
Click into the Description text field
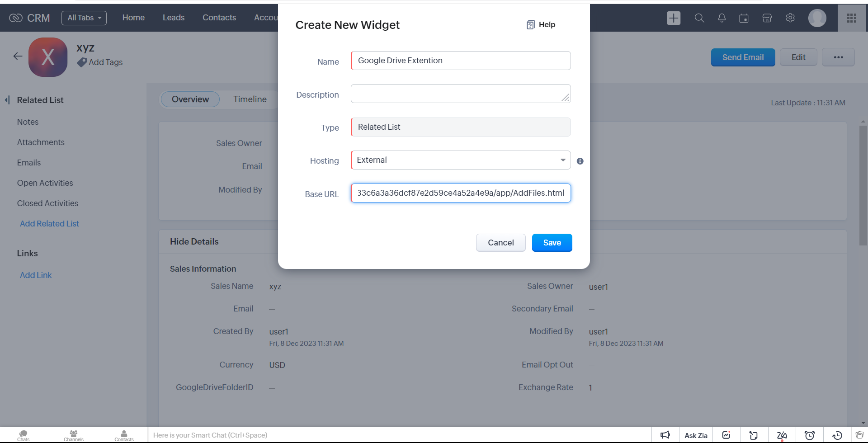pyautogui.click(x=460, y=94)
